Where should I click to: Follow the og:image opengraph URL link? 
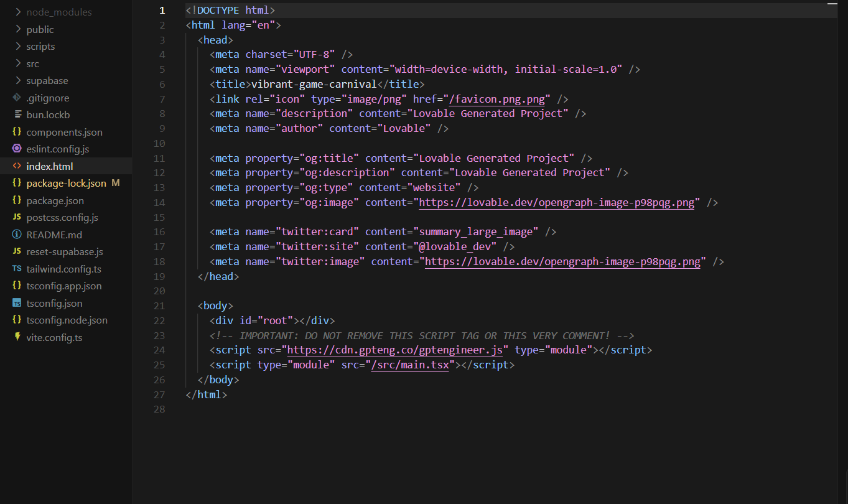pos(557,202)
